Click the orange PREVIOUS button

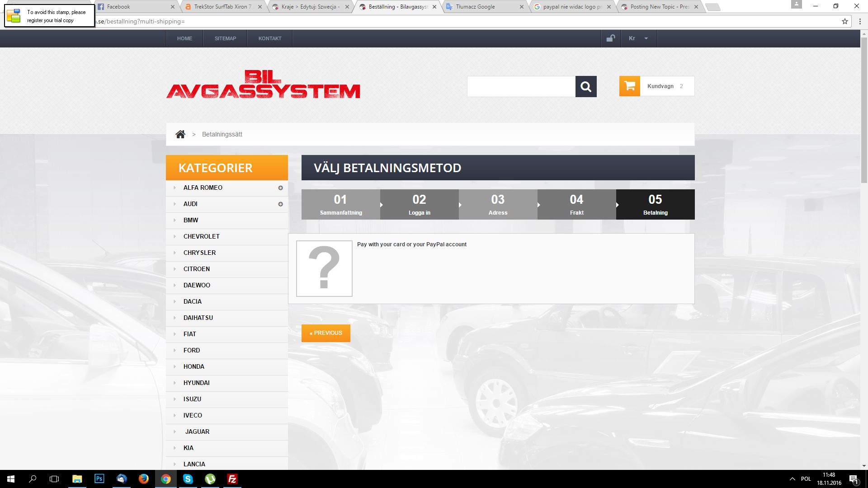325,333
